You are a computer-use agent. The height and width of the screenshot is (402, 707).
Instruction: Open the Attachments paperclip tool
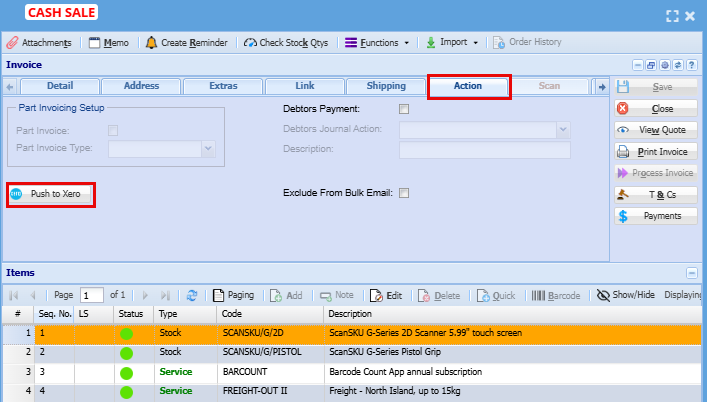[39, 43]
